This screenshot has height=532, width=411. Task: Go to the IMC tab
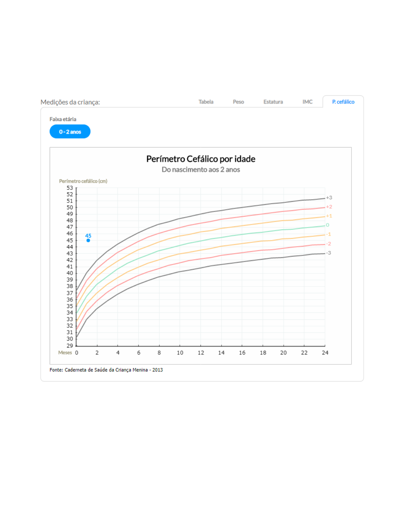pyautogui.click(x=307, y=102)
